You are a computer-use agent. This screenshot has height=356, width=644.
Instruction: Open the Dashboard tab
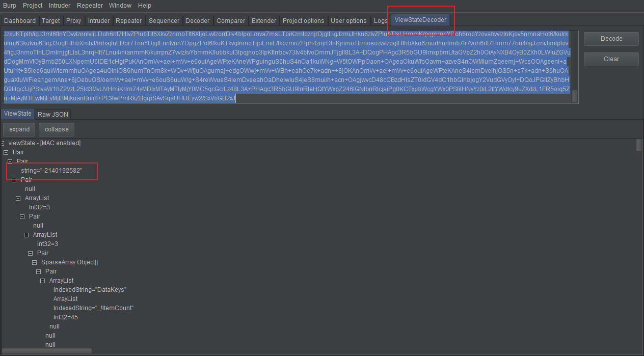coord(19,20)
